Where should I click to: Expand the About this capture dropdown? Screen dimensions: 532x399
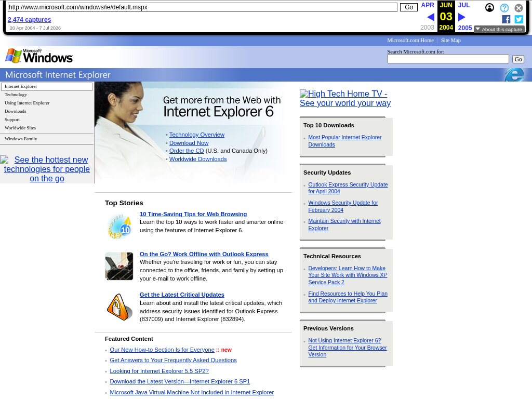(499, 30)
